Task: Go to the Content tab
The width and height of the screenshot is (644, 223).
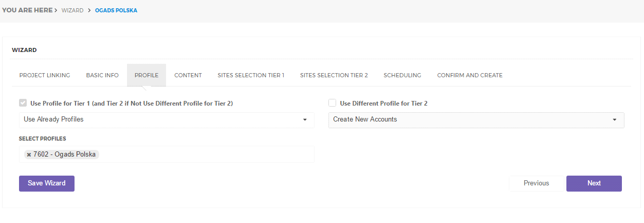Action: point(188,75)
